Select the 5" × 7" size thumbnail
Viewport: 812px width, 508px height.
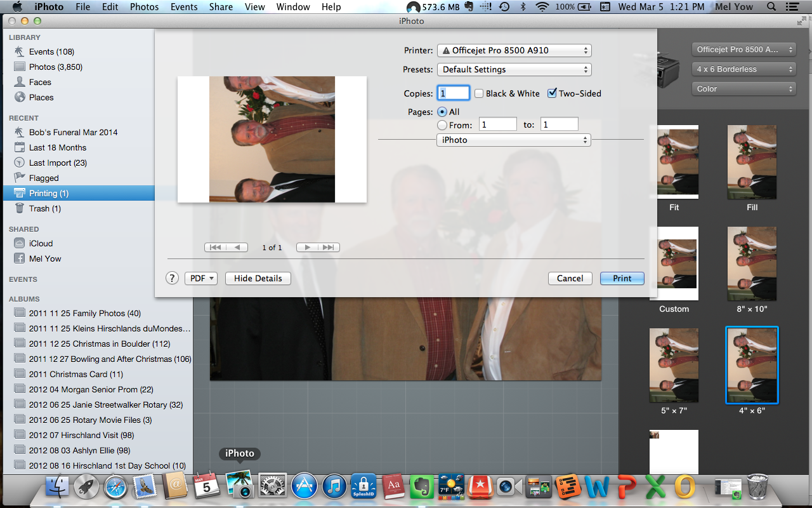(x=674, y=365)
